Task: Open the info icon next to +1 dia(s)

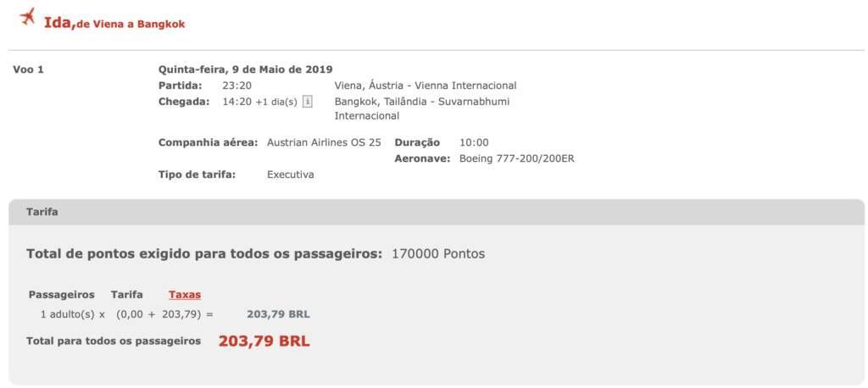Action: 308,102
